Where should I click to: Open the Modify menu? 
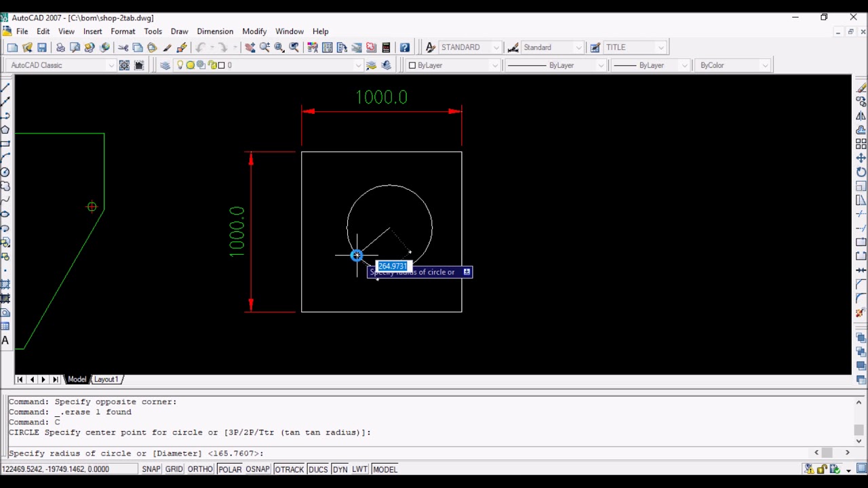(254, 31)
